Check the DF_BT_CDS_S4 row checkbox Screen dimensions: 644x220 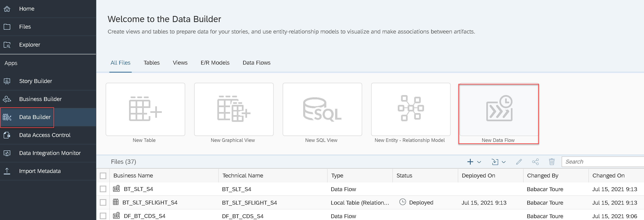(x=103, y=216)
